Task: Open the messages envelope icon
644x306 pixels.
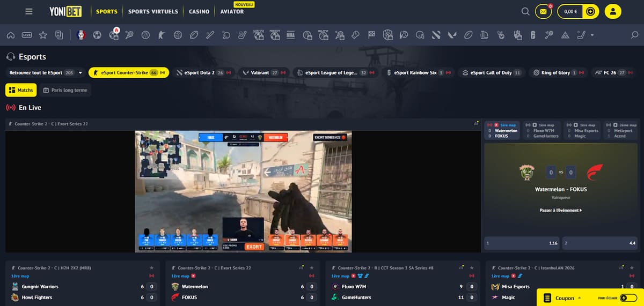Action: point(543,11)
